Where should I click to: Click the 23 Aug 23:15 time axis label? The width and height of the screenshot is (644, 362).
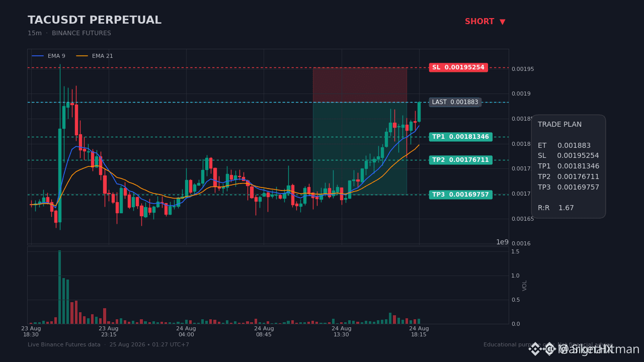click(109, 331)
